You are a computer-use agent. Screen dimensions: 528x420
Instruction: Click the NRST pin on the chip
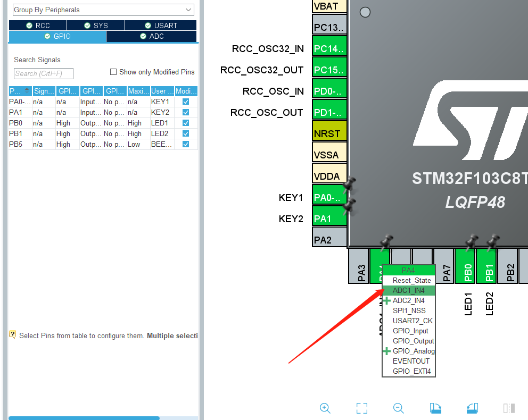[329, 130]
